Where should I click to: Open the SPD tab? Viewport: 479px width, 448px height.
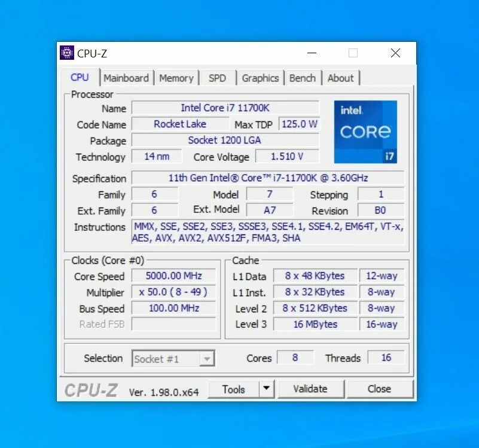coord(218,78)
